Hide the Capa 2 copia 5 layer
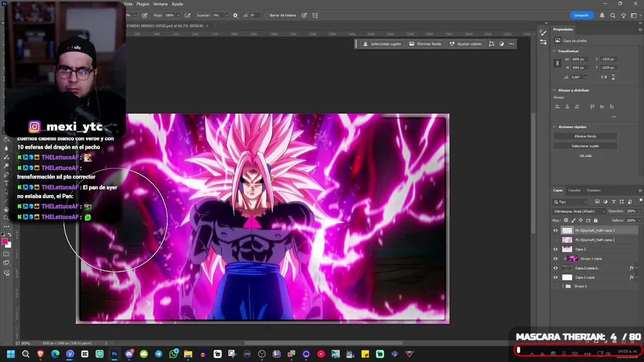Screen dimensions: 644x362 [x=555, y=268]
